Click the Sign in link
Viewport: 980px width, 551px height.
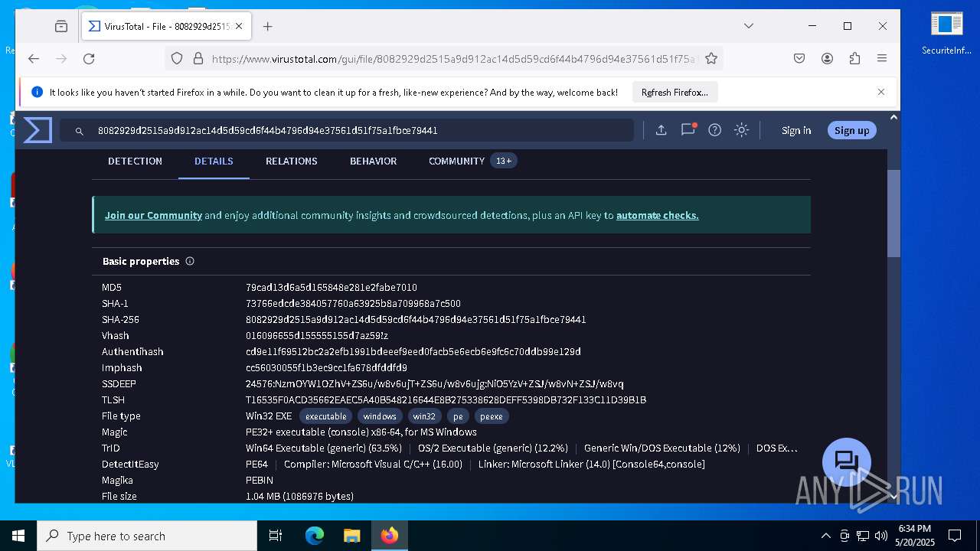[796, 130]
